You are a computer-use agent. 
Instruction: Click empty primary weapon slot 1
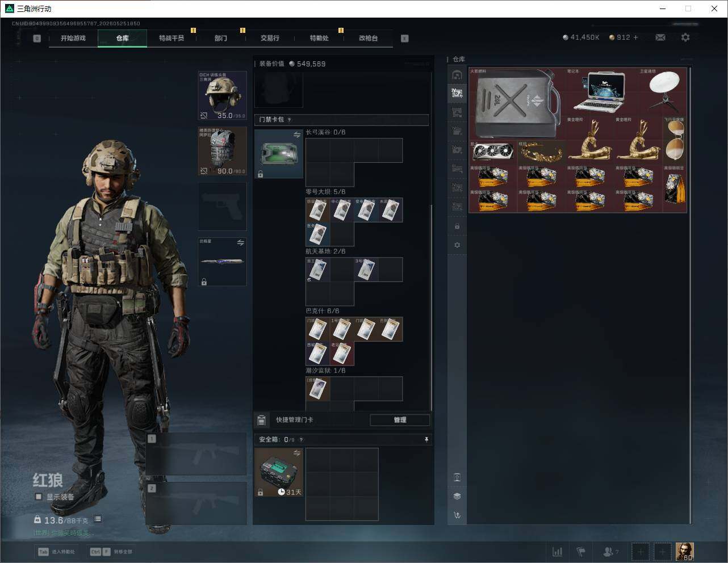click(196, 454)
